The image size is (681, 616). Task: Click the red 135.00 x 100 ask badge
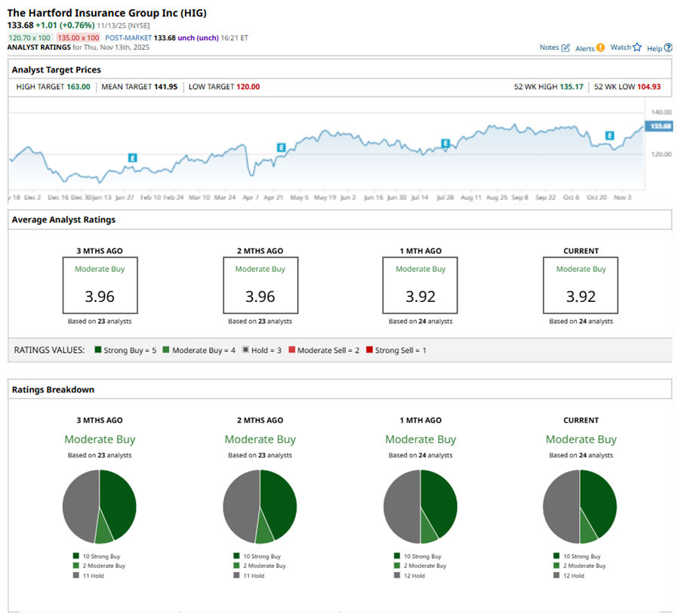click(78, 37)
